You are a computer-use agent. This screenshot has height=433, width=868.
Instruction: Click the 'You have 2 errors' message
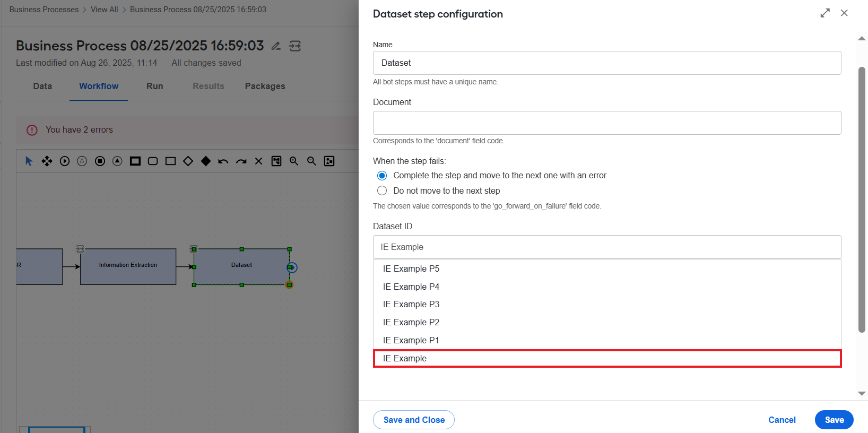click(79, 130)
